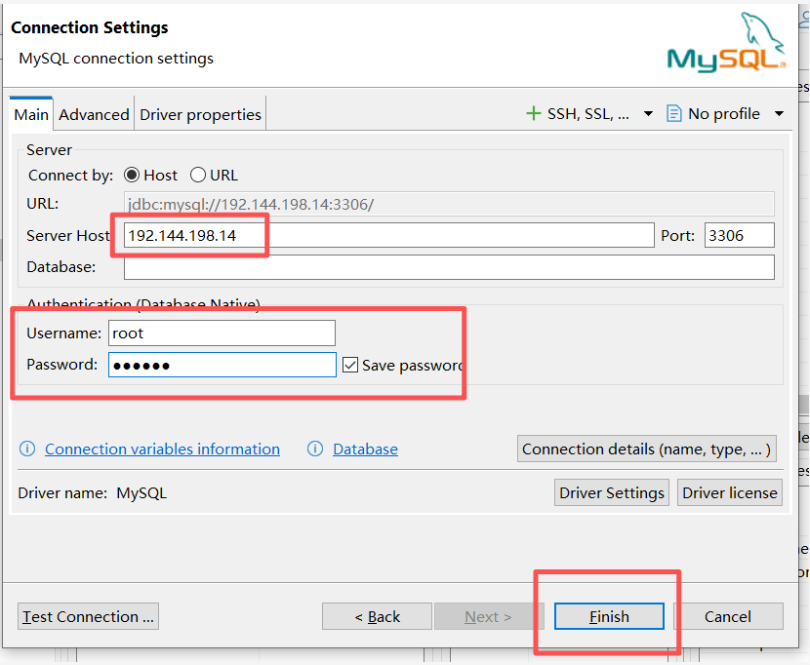Viewport: 810px width, 665px height.
Task: Click Test Connection button
Action: 88,616
